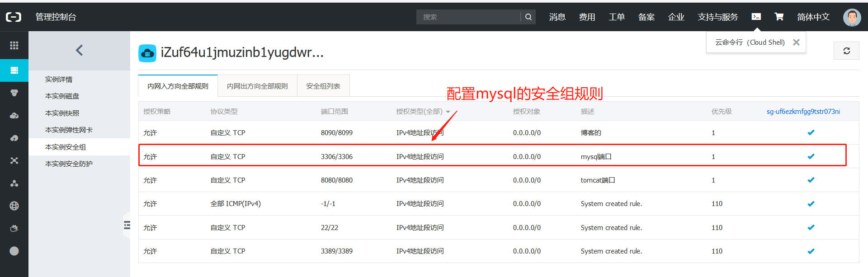Open 消息 in the top navigation

pos(557,17)
